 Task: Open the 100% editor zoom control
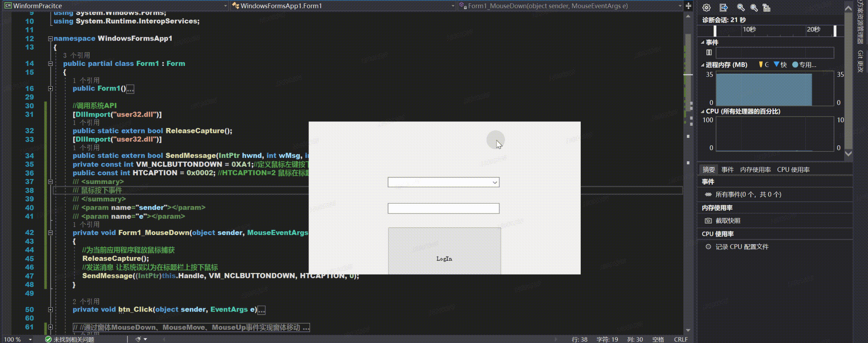[13, 339]
